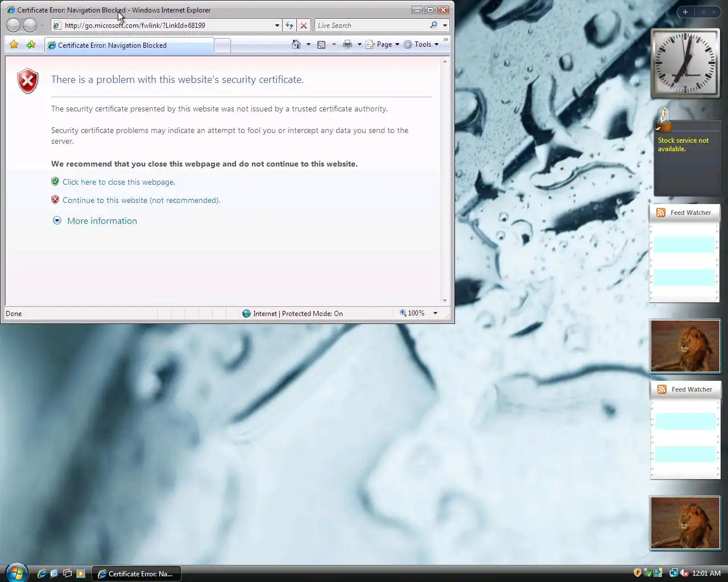Click the sidebar Add Gadgets plus button
The height and width of the screenshot is (582, 728).
pyautogui.click(x=685, y=11)
